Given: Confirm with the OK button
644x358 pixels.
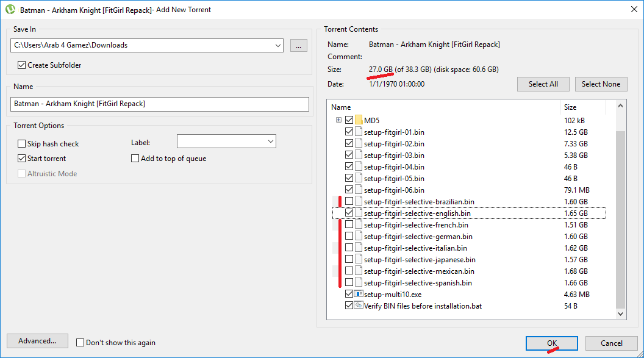Looking at the screenshot, I should coord(551,343).
